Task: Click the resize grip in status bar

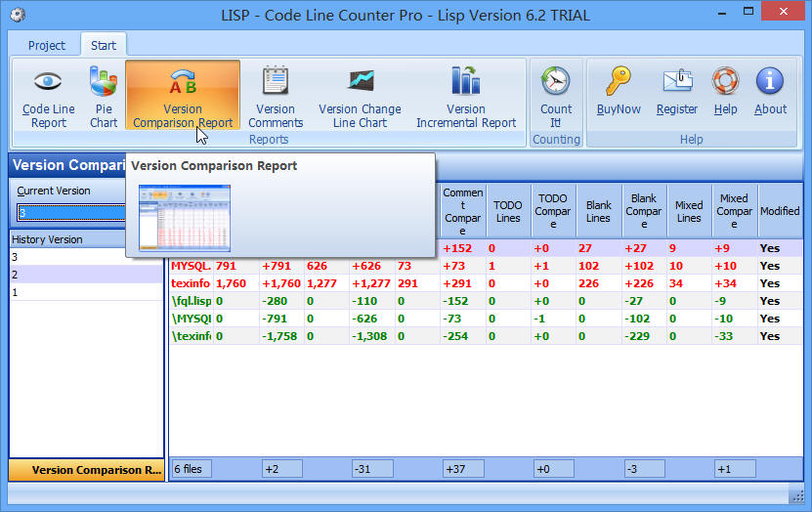Action: 797,496
